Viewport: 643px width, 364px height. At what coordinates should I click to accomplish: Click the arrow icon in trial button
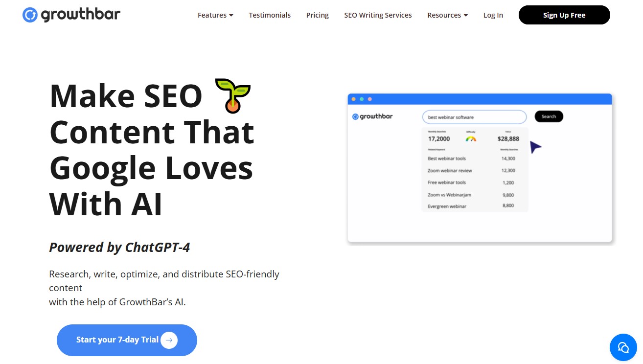[169, 340]
